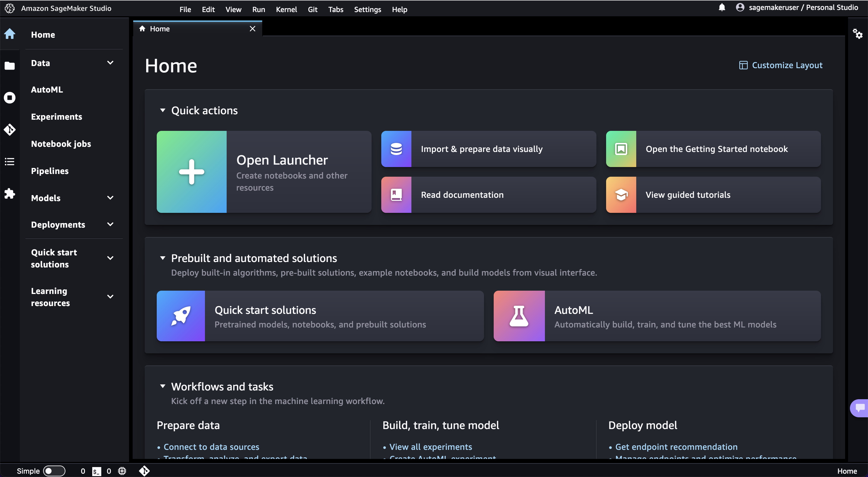Open the Tabs menu
868x477 pixels.
pos(336,9)
